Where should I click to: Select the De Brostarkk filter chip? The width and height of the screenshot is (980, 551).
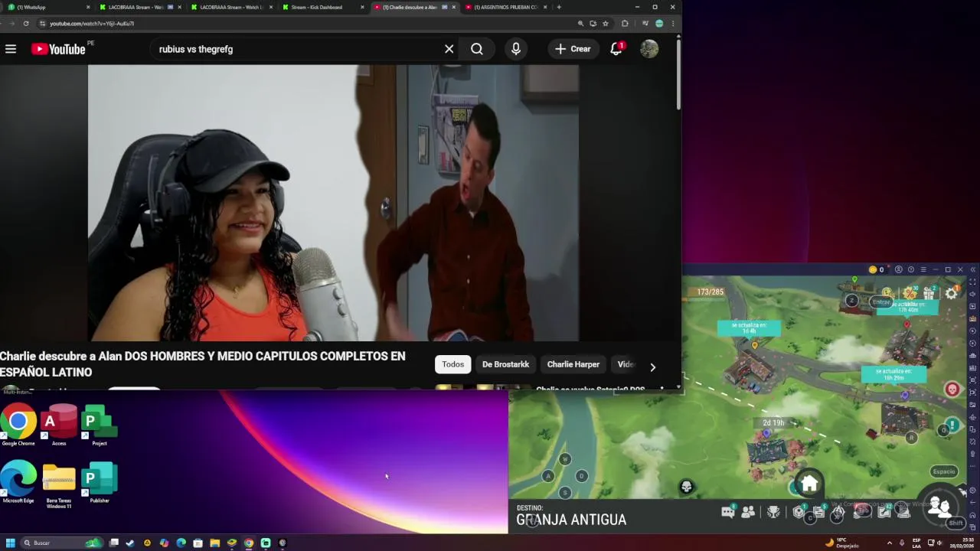[505, 364]
